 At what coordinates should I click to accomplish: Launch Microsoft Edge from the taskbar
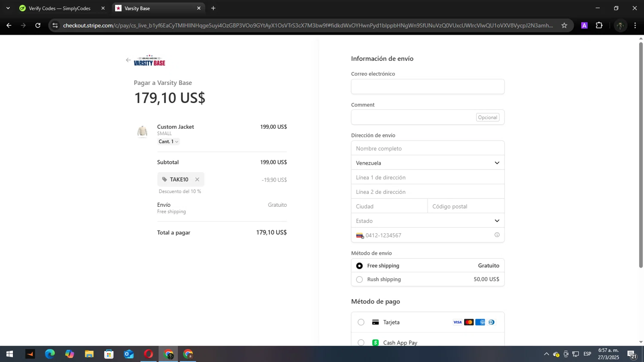tap(50, 354)
